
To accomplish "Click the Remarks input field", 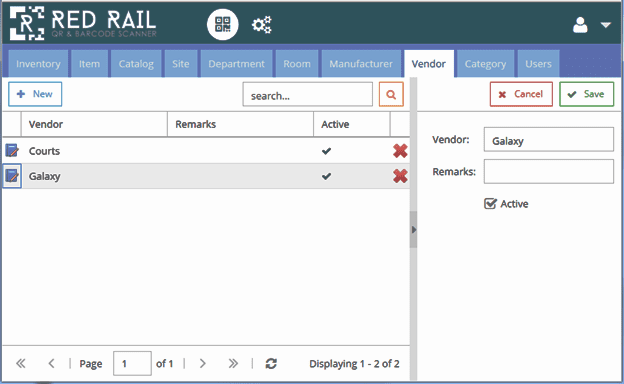I will point(549,172).
